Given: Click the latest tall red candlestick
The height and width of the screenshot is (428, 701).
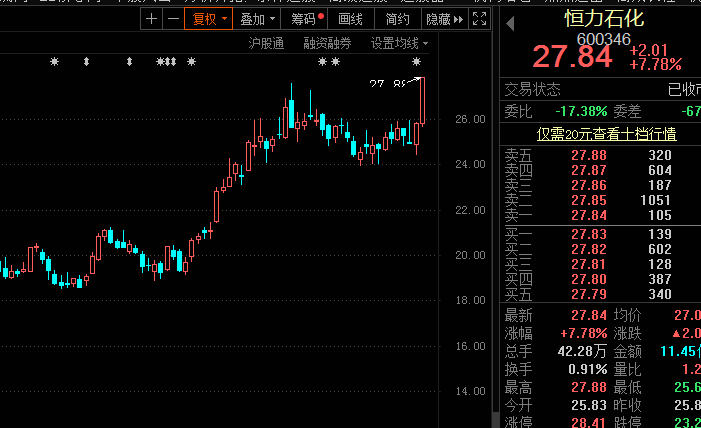Looking at the screenshot, I should pyautogui.click(x=422, y=101).
